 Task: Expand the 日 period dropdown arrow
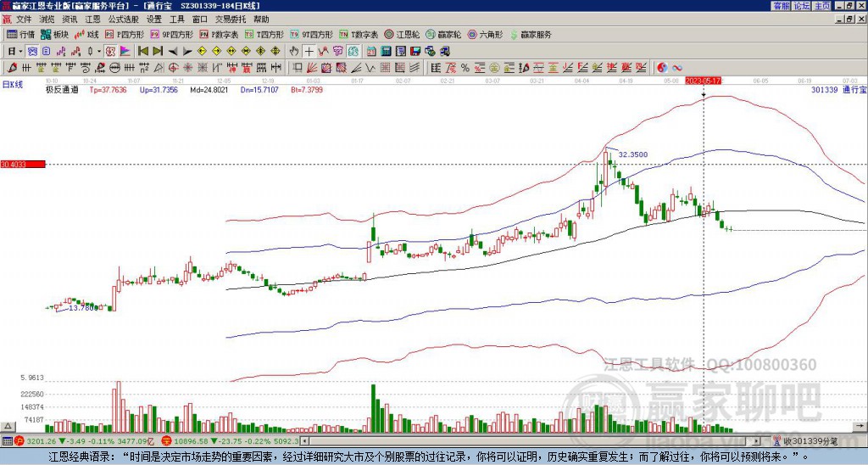click(20, 52)
